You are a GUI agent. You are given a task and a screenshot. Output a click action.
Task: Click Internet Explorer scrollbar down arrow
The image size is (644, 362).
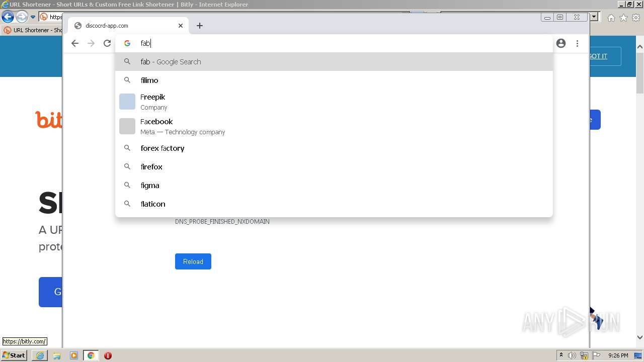tap(640, 337)
